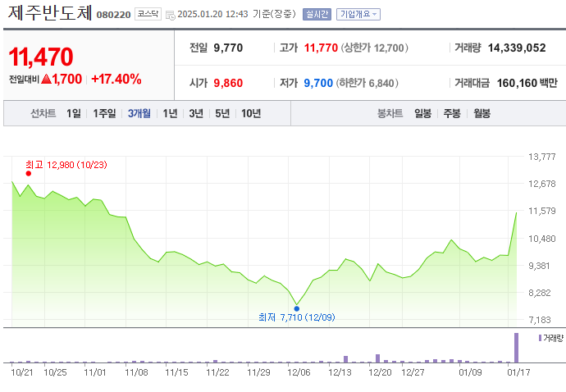Click the upper limit text 상한가 12,700

click(x=375, y=48)
